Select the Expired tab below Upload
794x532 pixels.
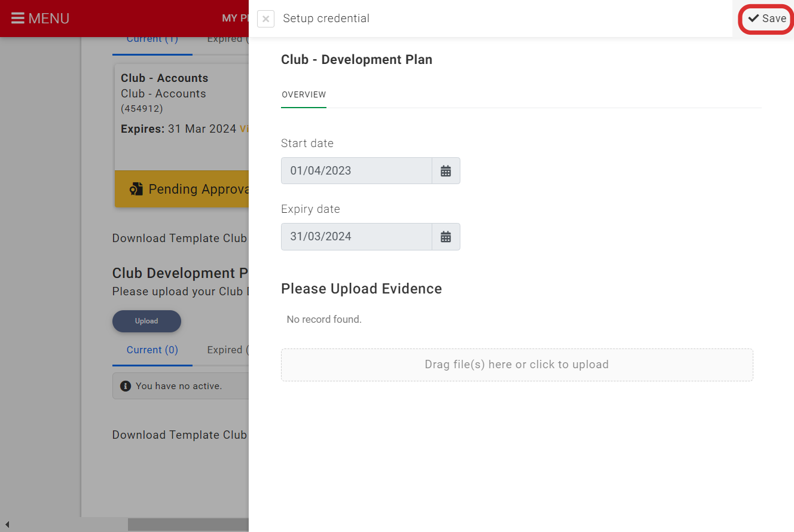point(227,350)
